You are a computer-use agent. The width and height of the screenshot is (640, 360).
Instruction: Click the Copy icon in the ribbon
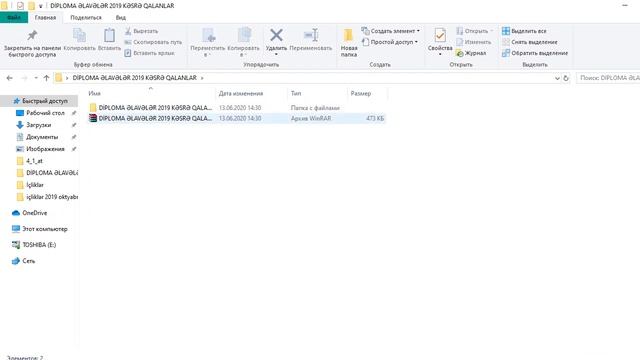point(79,36)
